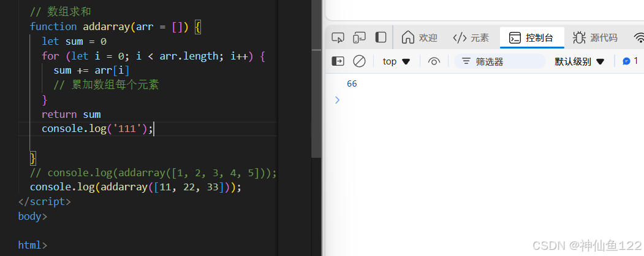The image size is (644, 256).
Task: Click the issues counter badge showing 1
Action: [x=631, y=61]
